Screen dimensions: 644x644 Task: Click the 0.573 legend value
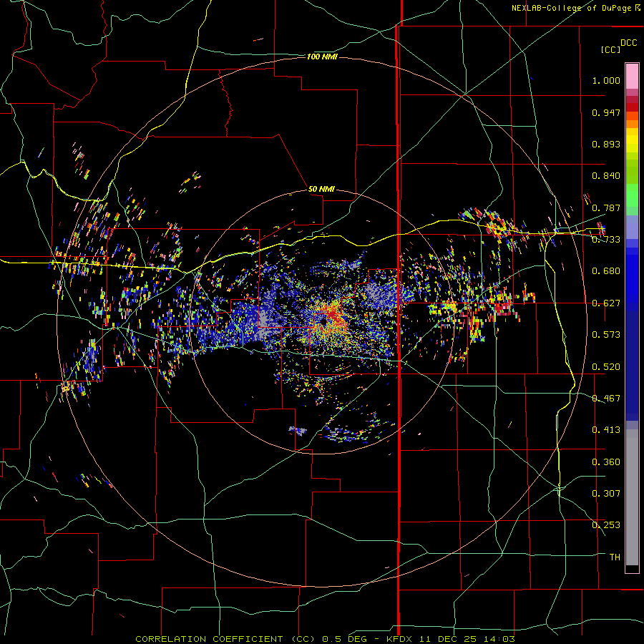pyautogui.click(x=606, y=335)
